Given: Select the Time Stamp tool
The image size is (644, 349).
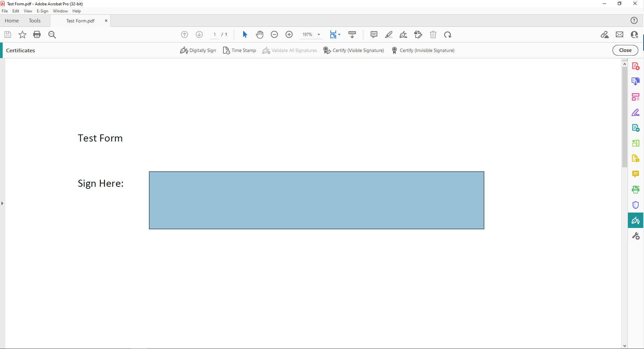Looking at the screenshot, I should 239,50.
